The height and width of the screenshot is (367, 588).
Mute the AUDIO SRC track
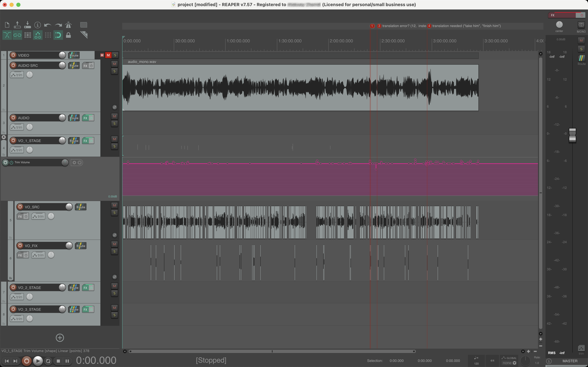(114, 64)
